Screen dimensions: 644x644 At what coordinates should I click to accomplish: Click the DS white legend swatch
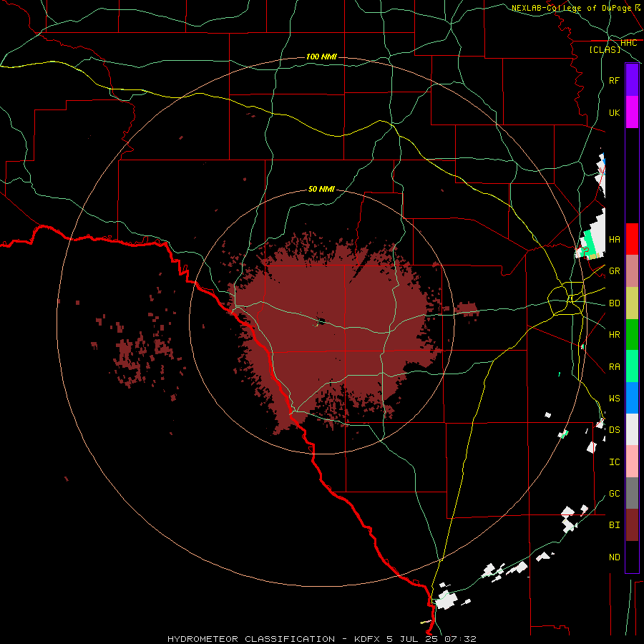pyautogui.click(x=632, y=429)
